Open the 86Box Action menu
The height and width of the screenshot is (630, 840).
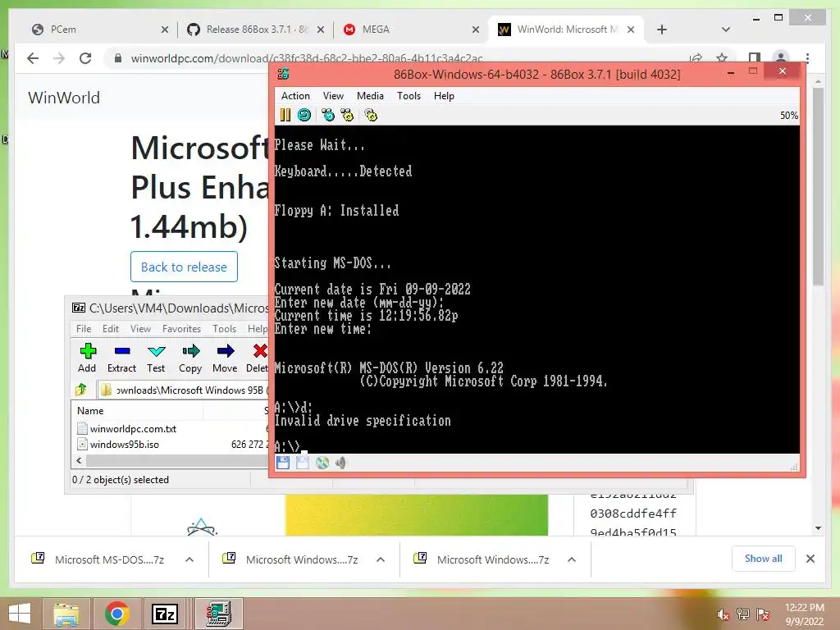click(x=295, y=96)
